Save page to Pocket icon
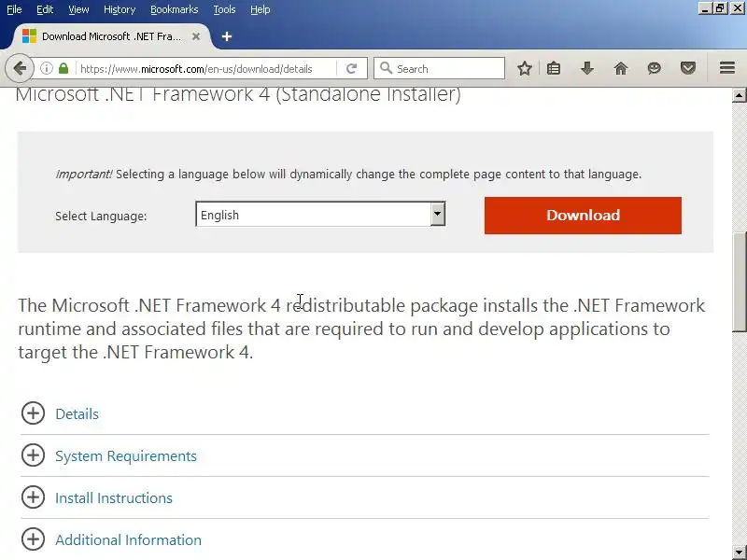Viewport: 747px width, 560px height. click(x=688, y=68)
